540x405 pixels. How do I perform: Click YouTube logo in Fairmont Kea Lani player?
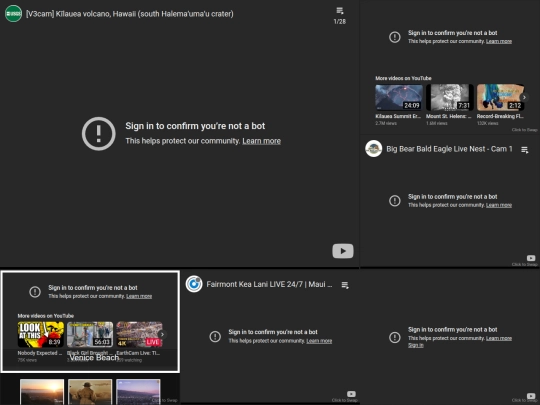coord(351,394)
